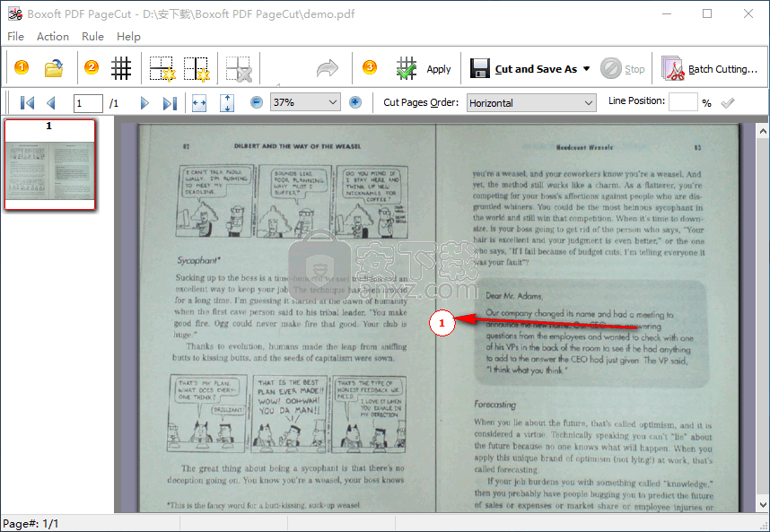Click the redo arrow icon

click(x=327, y=68)
